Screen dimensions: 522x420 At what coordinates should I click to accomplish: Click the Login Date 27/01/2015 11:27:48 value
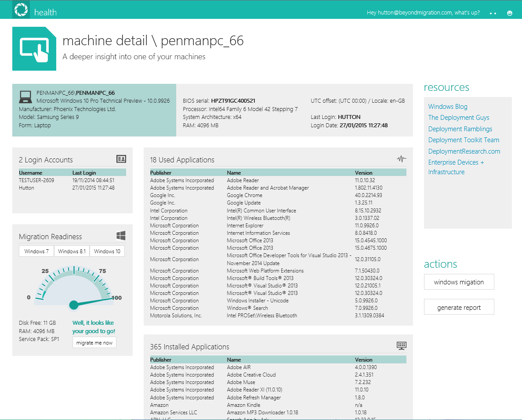tap(363, 126)
